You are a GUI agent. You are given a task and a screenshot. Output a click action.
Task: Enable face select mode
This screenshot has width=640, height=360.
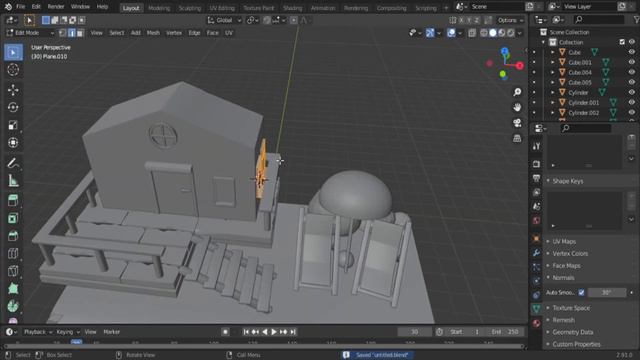pyautogui.click(x=80, y=33)
